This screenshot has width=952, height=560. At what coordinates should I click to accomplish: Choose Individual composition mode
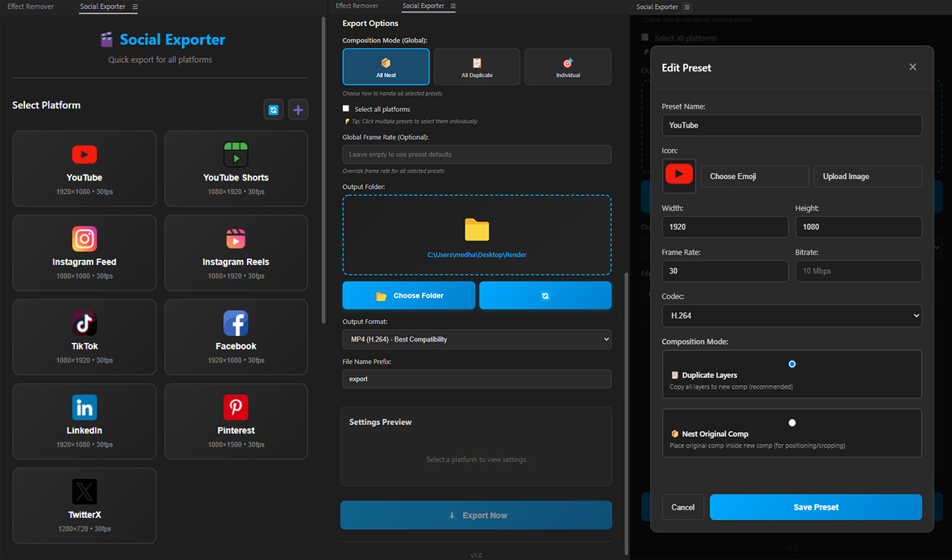568,67
